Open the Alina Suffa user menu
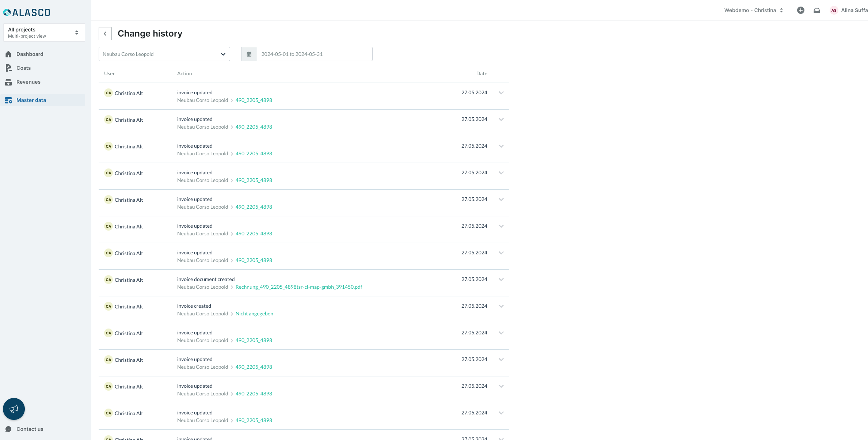868x440 pixels. tap(854, 10)
